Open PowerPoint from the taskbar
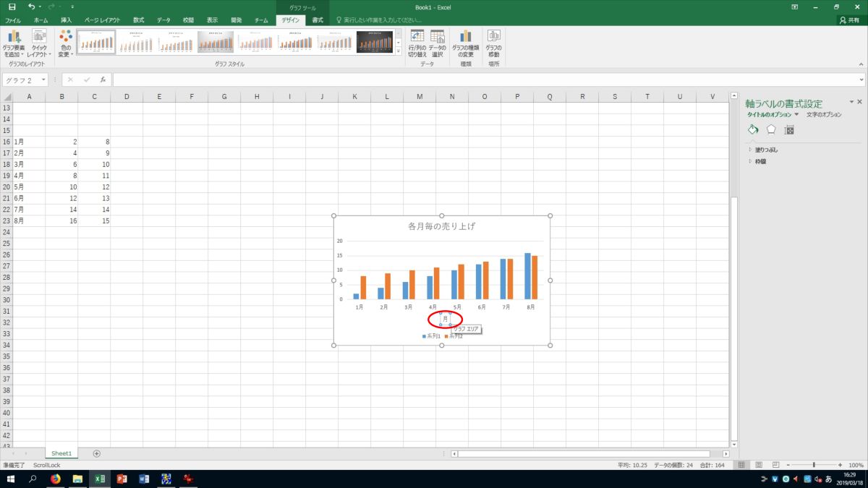 coord(122,479)
